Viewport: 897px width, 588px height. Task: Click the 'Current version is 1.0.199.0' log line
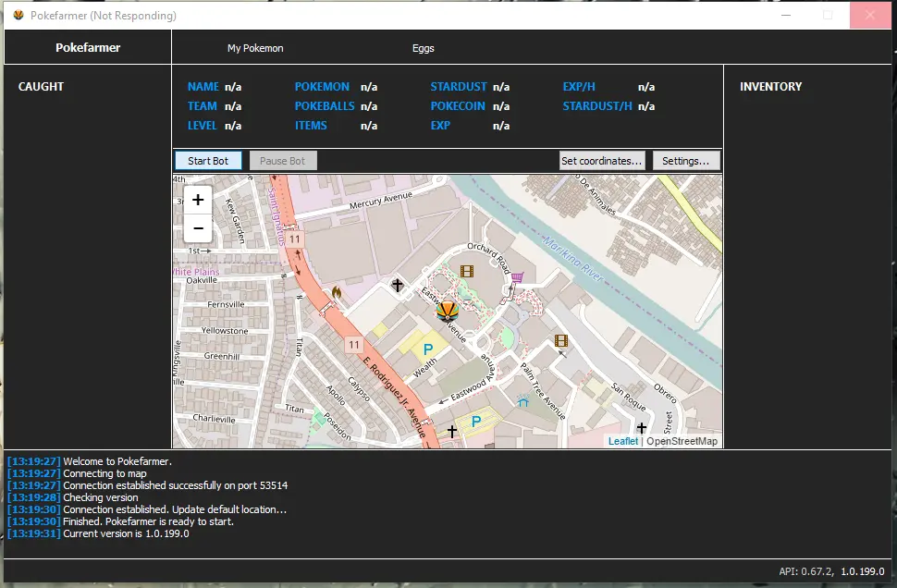[126, 533]
